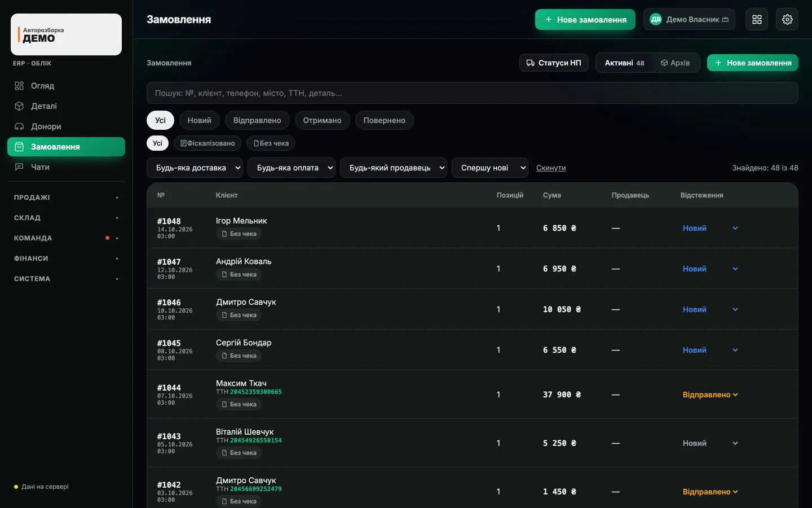Open order #1046 row
The width and height of the screenshot is (812, 508).
coord(473,309)
